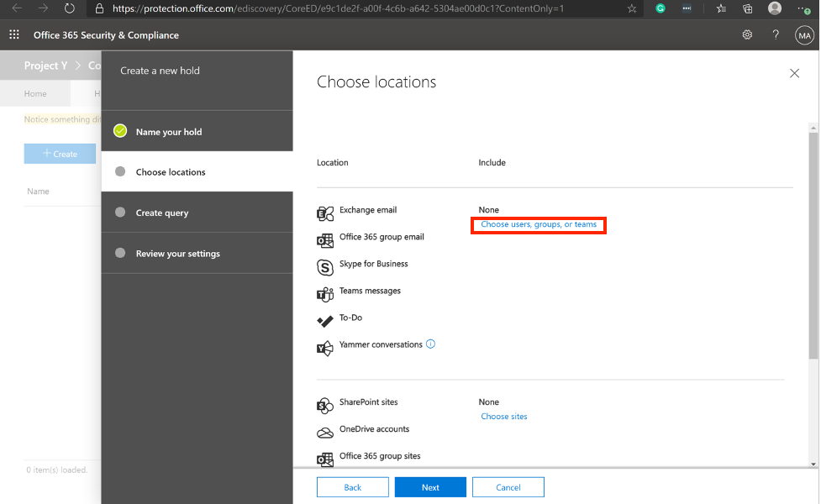Click the Exchange email icon
Image resolution: width=821 pixels, height=504 pixels.
pyautogui.click(x=325, y=213)
